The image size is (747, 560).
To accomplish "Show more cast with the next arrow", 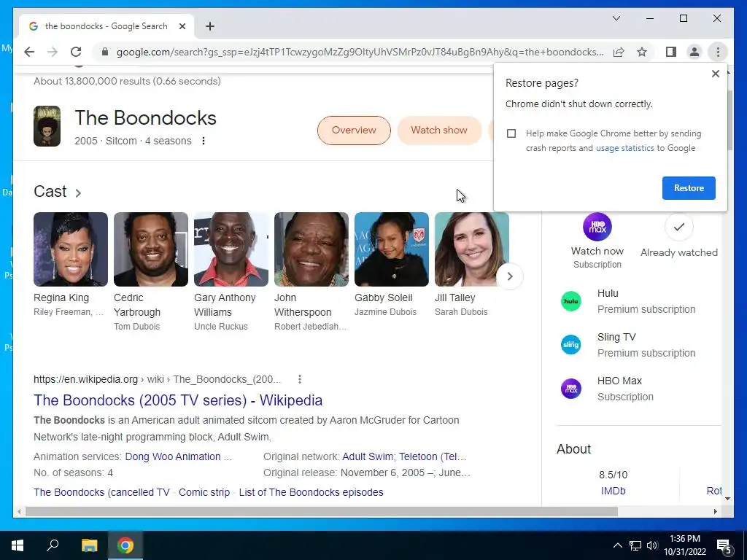I will click(510, 276).
